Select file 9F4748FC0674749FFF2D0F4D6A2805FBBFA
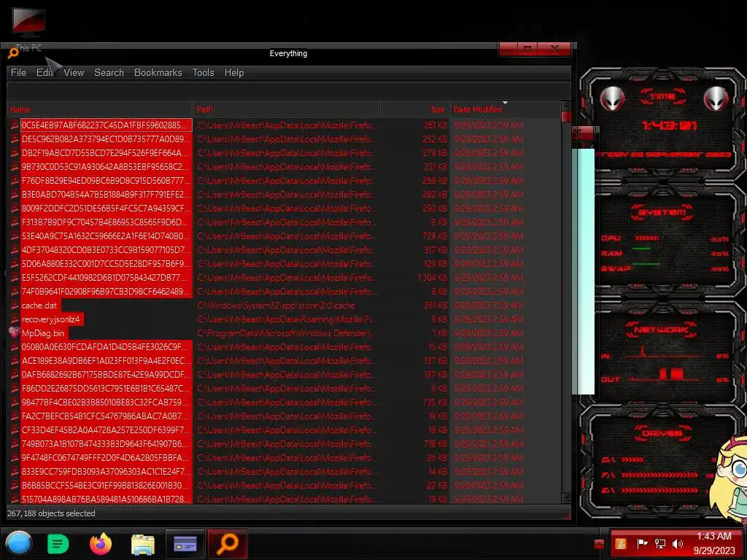 pos(106,458)
